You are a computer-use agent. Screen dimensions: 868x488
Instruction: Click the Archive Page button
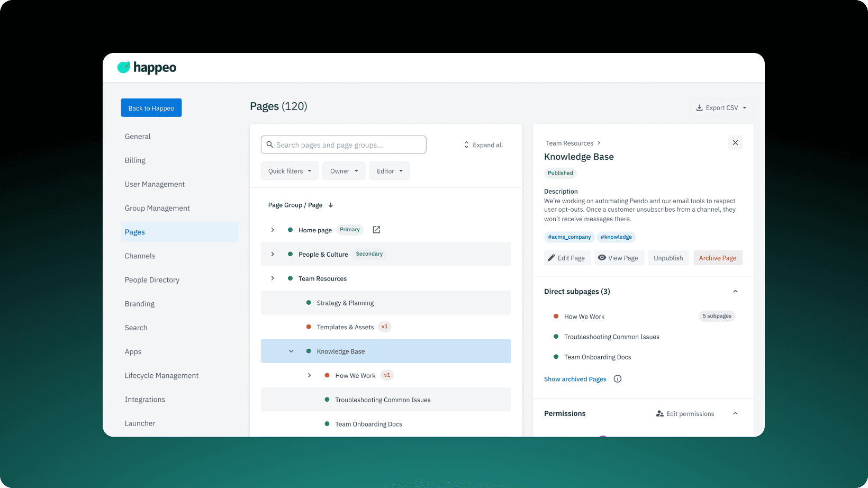(x=717, y=258)
